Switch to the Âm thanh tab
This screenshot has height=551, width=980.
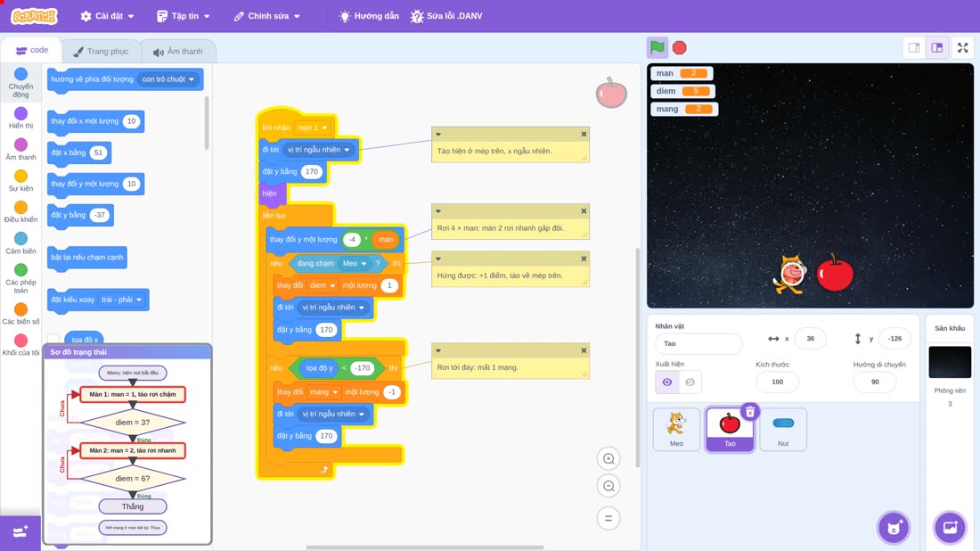point(178,52)
